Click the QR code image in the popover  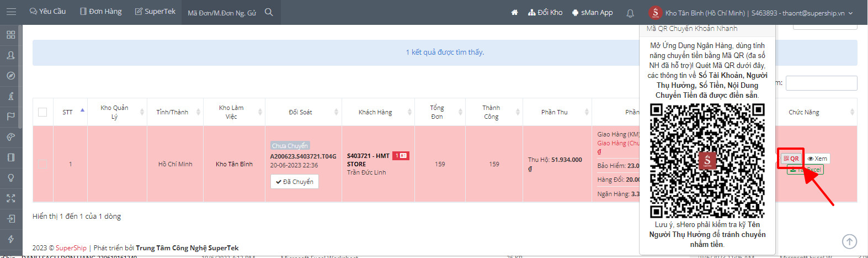click(x=707, y=161)
